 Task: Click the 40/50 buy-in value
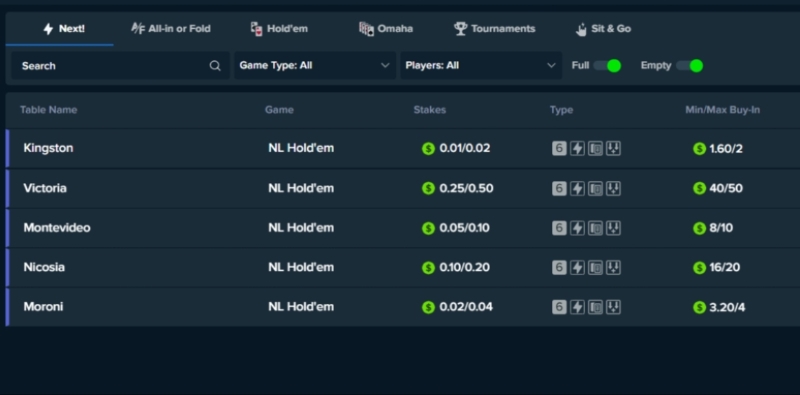pos(726,188)
